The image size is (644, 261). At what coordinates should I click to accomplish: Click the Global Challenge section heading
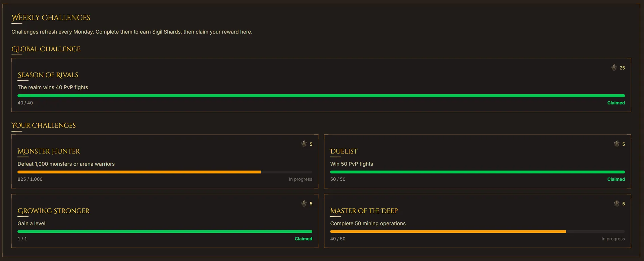tap(46, 49)
